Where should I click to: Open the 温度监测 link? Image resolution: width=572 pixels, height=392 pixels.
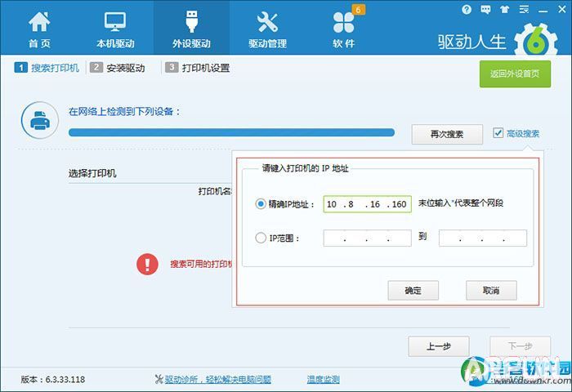324,380
